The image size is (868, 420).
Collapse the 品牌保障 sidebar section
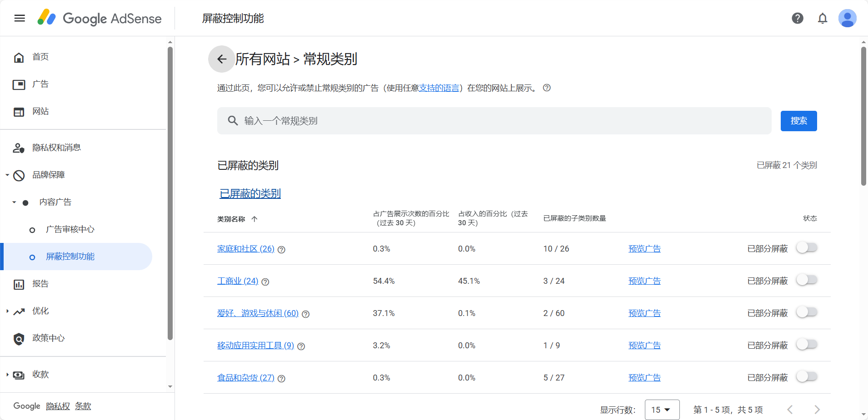6,174
